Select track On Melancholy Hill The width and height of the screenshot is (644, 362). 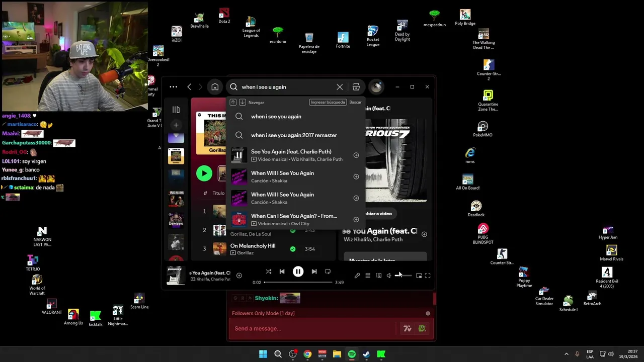tap(253, 246)
